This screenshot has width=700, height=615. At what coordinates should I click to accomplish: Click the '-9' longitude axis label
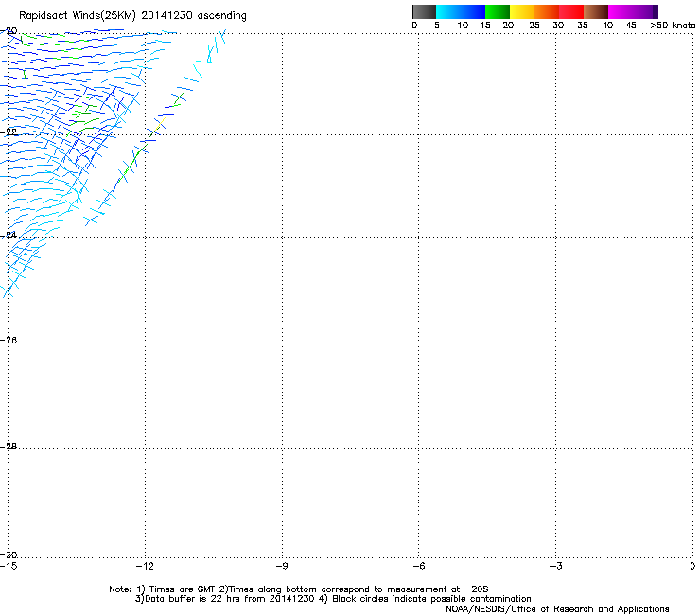click(x=282, y=566)
